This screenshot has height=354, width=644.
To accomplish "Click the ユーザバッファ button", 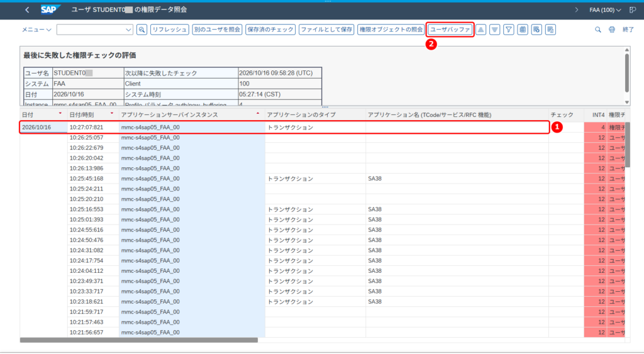I will (450, 30).
